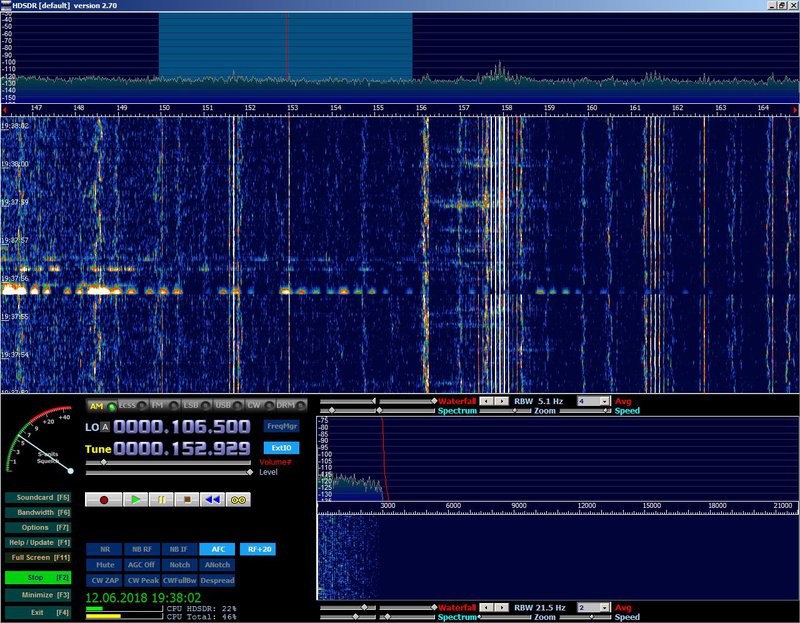Click the LO A selector icon
The height and width of the screenshot is (623, 800).
(104, 427)
